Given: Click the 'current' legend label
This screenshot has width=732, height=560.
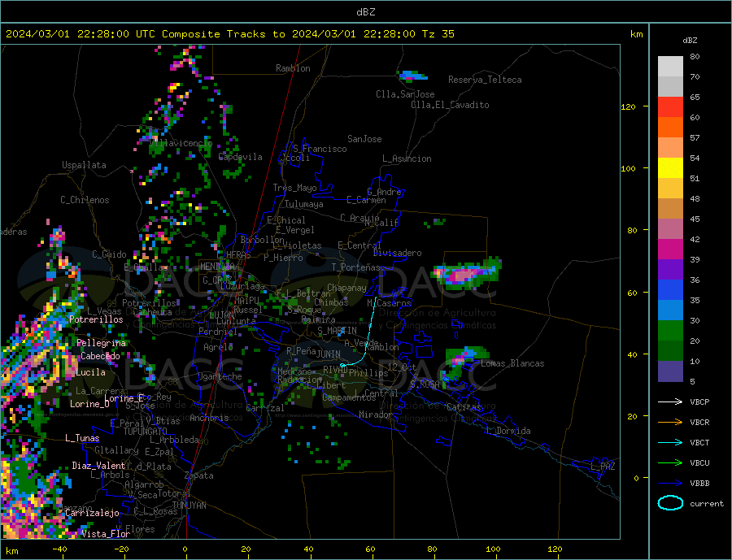Looking at the screenshot, I should pyautogui.click(x=707, y=504).
